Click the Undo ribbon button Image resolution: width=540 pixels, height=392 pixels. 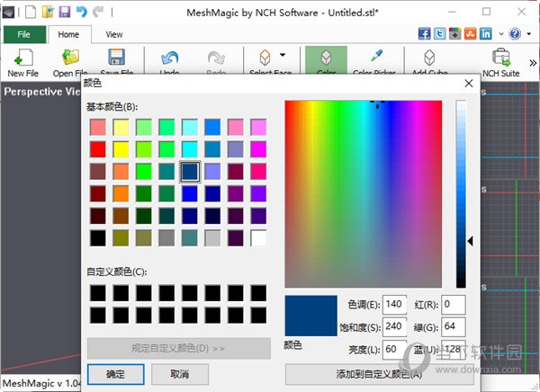169,60
